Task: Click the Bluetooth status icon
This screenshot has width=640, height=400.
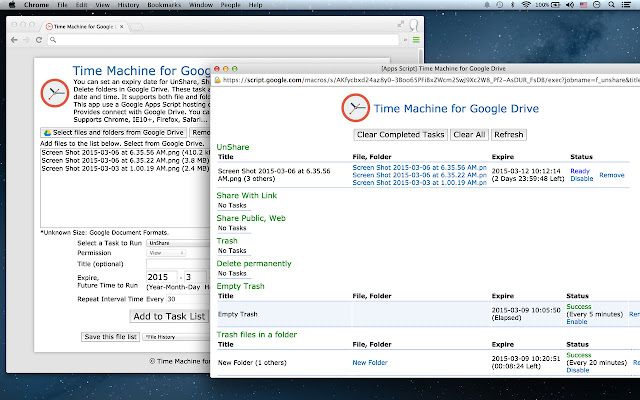Action: click(513, 5)
